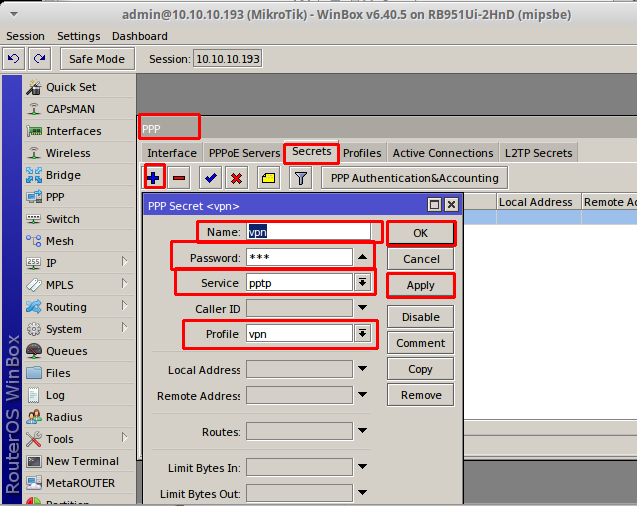
Task: Click the Comment button
Action: click(420, 343)
